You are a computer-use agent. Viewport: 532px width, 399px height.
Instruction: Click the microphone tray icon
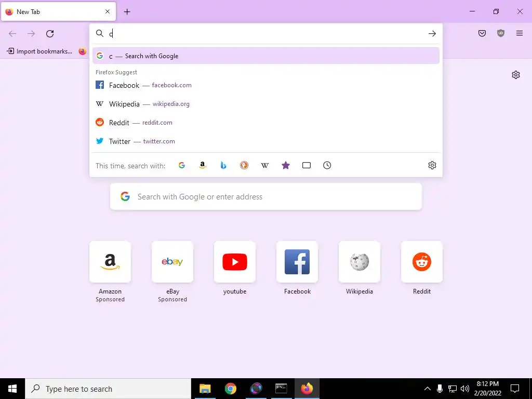point(440,389)
